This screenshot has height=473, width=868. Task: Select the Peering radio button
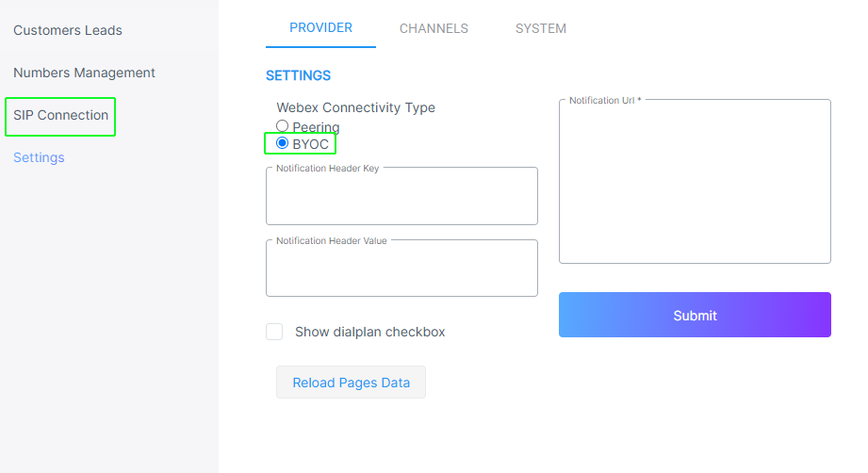(283, 126)
